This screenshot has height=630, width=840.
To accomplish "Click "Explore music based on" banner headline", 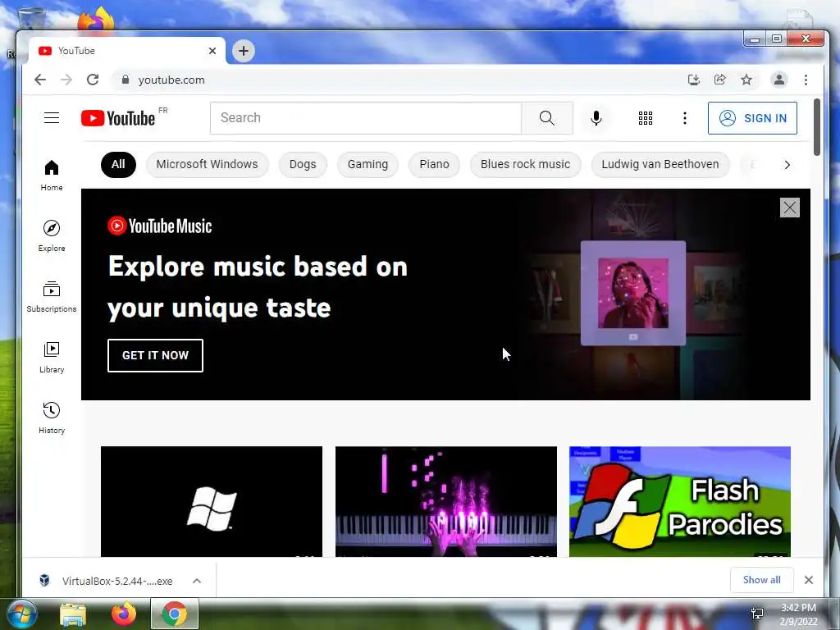I will (258, 267).
